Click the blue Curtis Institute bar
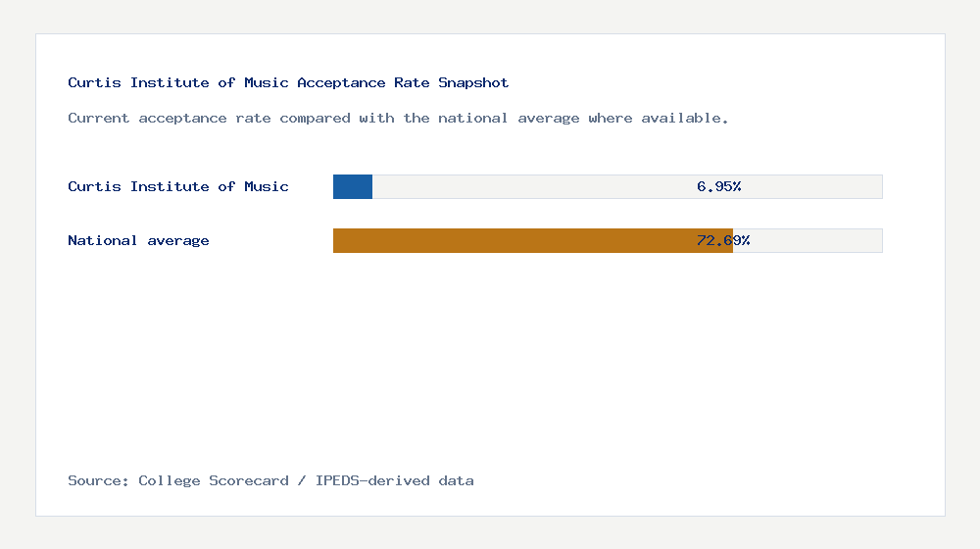980x549 pixels. [x=353, y=187]
